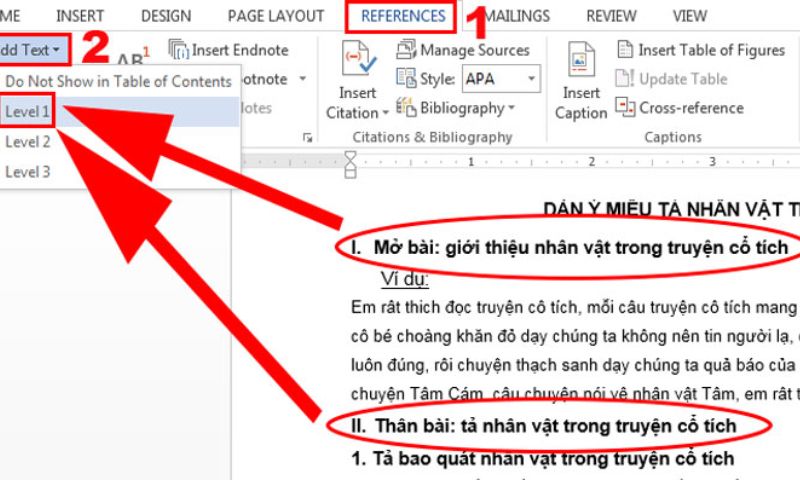800x480 pixels.
Task: Click the Insert Table of Figures icon
Action: (625, 49)
